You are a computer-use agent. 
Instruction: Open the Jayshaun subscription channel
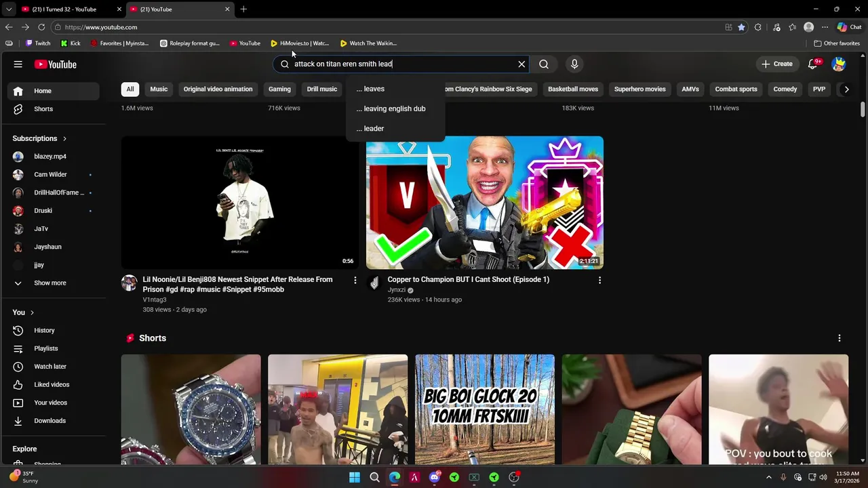[x=54, y=247]
